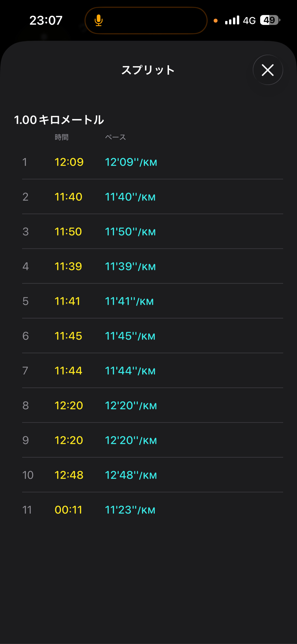Viewport: 297px width, 644px height.
Task: Select split 11 pace 11'23''/KM
Action: point(130,510)
